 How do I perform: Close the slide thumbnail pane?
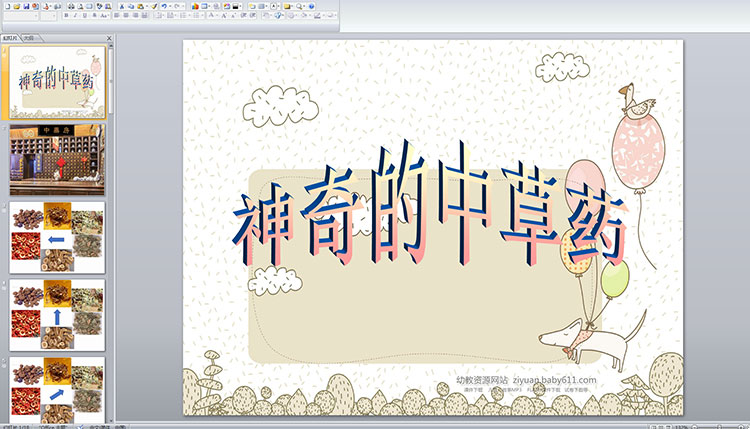109,38
